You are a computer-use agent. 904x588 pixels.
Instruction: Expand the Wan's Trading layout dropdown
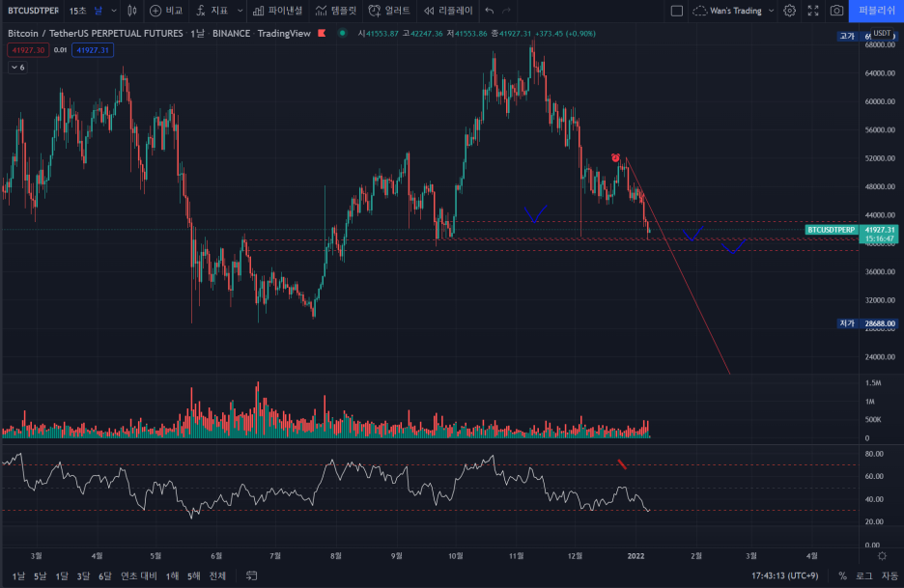pyautogui.click(x=772, y=11)
